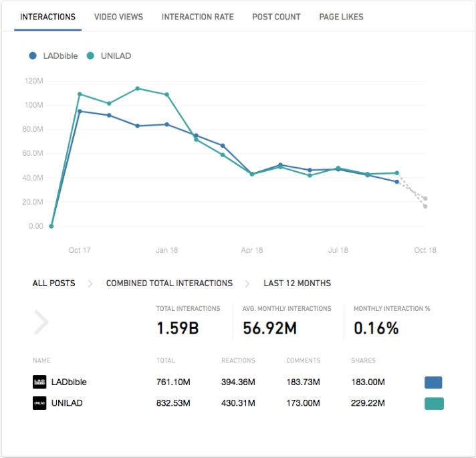
Task: Open the All Posts filter dropdown
Action: (x=53, y=283)
